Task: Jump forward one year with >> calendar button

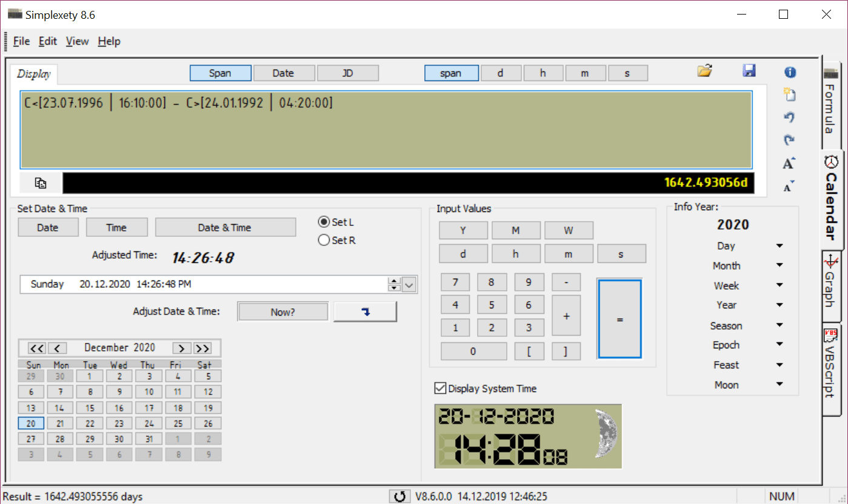Action: click(x=202, y=348)
